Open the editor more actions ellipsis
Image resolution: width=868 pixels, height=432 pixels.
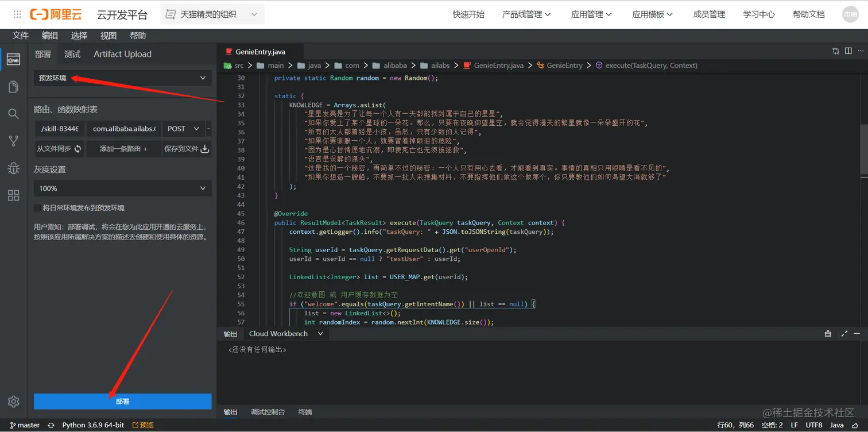click(x=861, y=51)
